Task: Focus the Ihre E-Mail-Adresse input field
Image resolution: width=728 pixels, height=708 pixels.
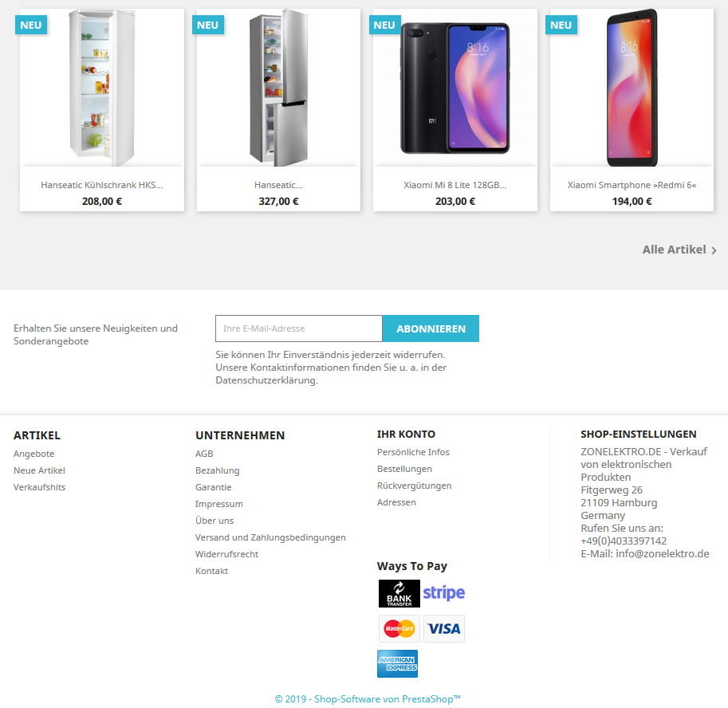Action: tap(299, 328)
